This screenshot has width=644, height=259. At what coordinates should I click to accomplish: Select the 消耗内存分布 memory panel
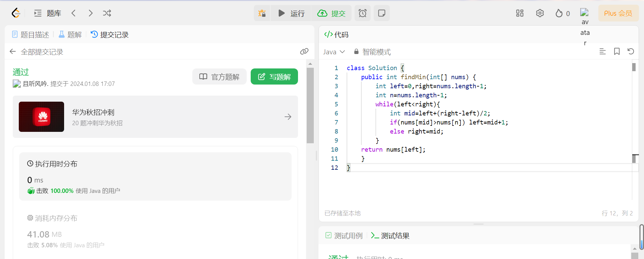pyautogui.click(x=155, y=231)
